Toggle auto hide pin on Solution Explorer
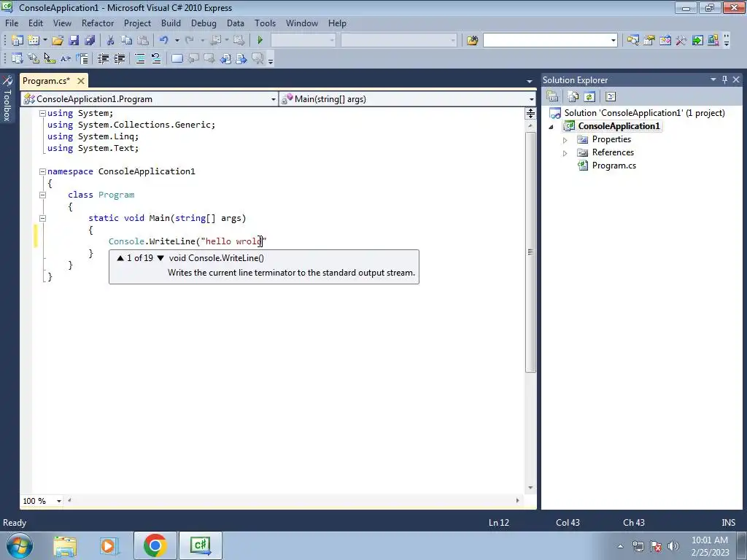The height and width of the screenshot is (560, 747). tap(724, 79)
